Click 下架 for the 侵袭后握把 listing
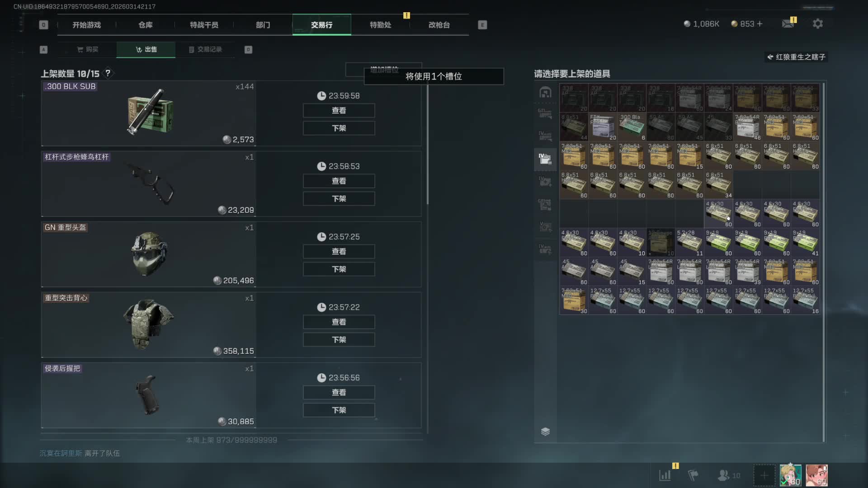This screenshot has height=488, width=868. pyautogui.click(x=339, y=410)
